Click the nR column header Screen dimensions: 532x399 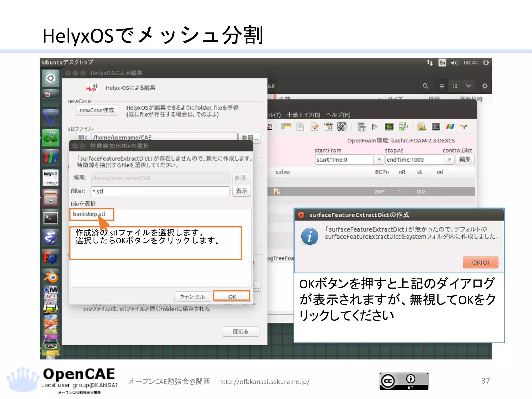tap(402, 172)
